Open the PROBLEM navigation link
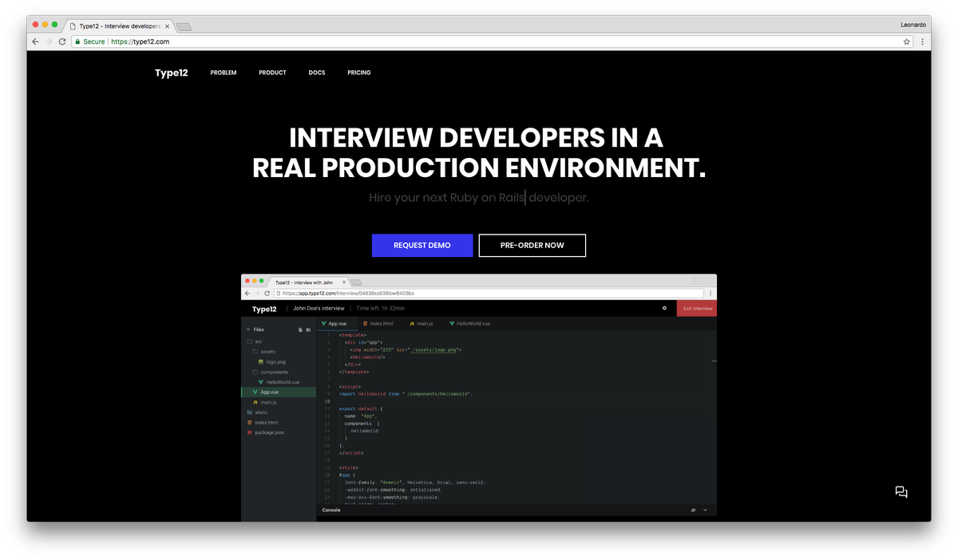 click(224, 73)
